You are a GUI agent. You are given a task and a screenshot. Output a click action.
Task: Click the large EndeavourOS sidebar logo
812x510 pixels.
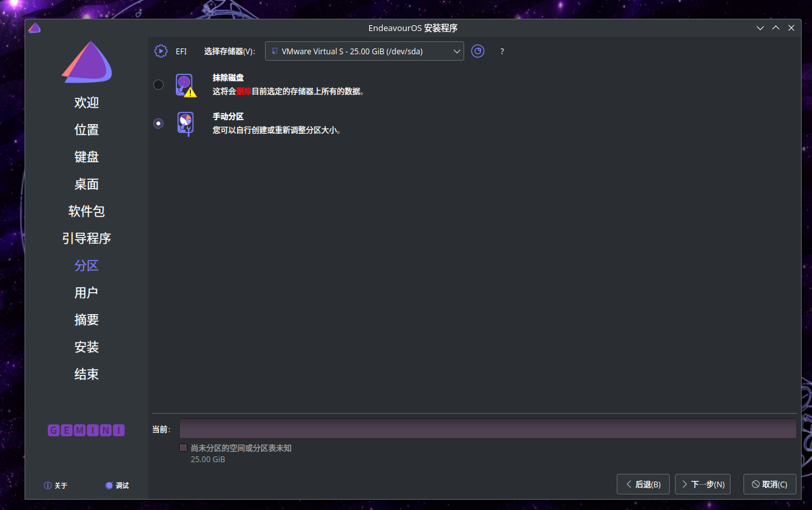[87, 62]
